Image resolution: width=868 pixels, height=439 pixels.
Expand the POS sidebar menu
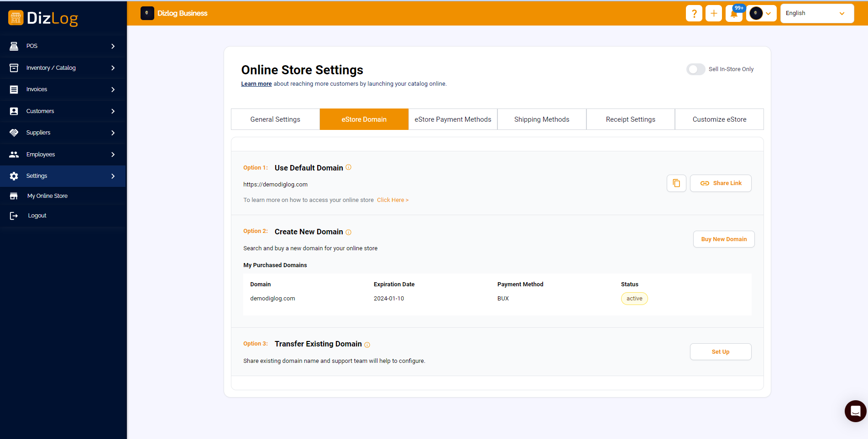63,46
